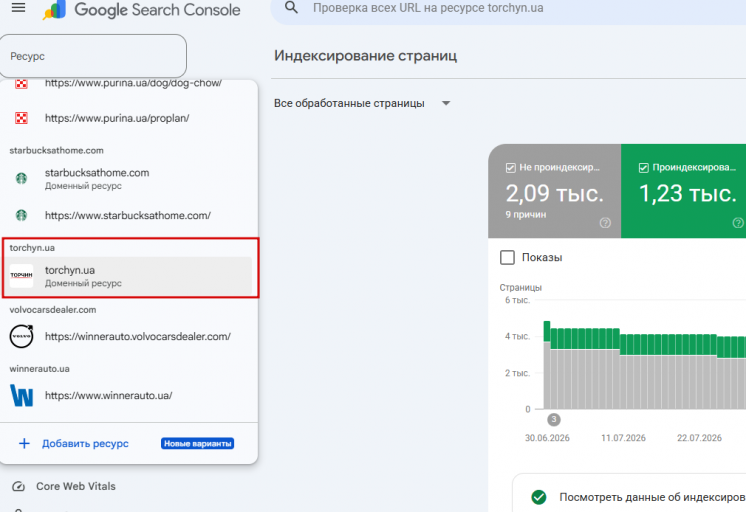Click the 1,23 тыс. indexed card

pyautogui.click(x=684, y=191)
